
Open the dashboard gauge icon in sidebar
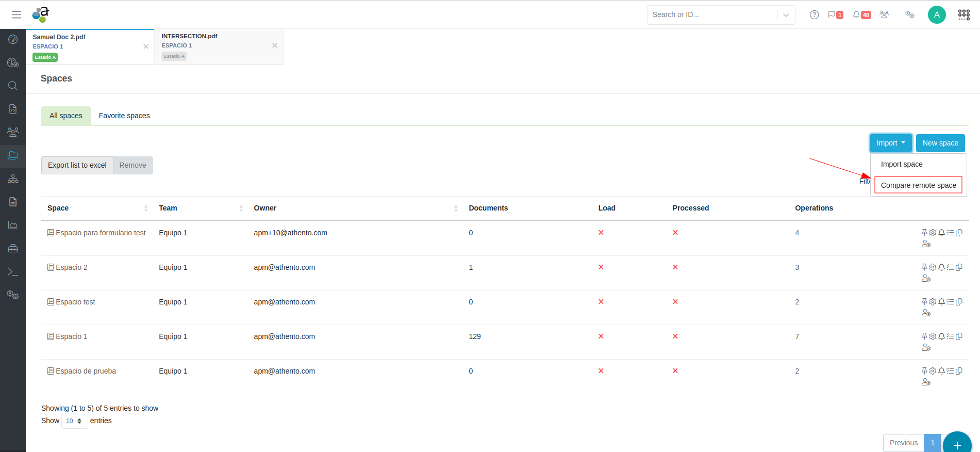(x=13, y=39)
